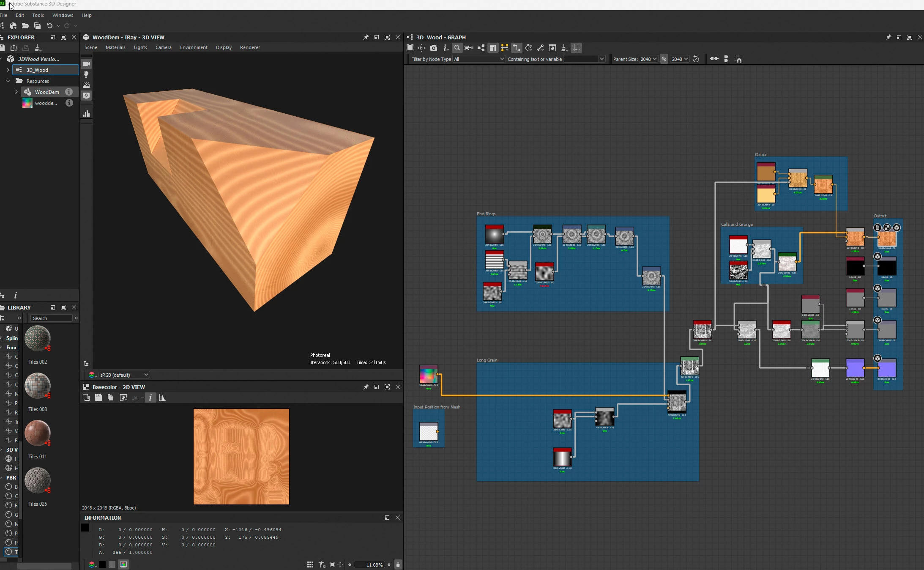
Task: Click the graph snapshot camera icon
Action: pyautogui.click(x=434, y=48)
